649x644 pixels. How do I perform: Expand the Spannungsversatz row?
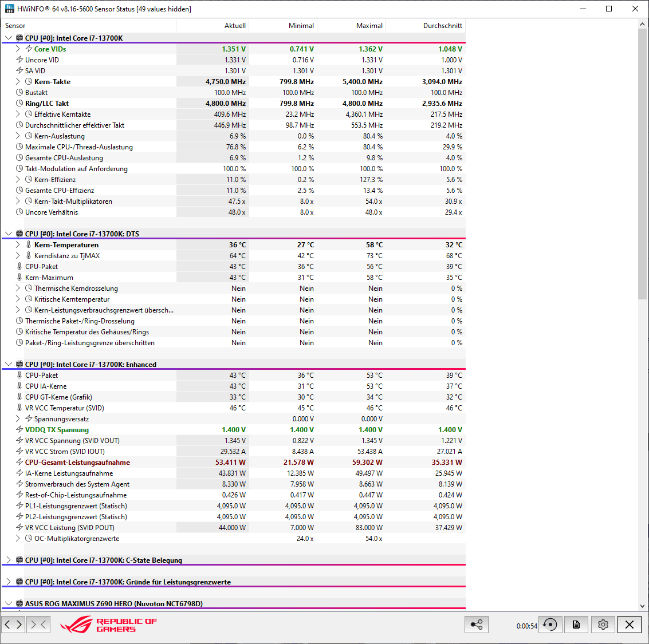(17, 418)
